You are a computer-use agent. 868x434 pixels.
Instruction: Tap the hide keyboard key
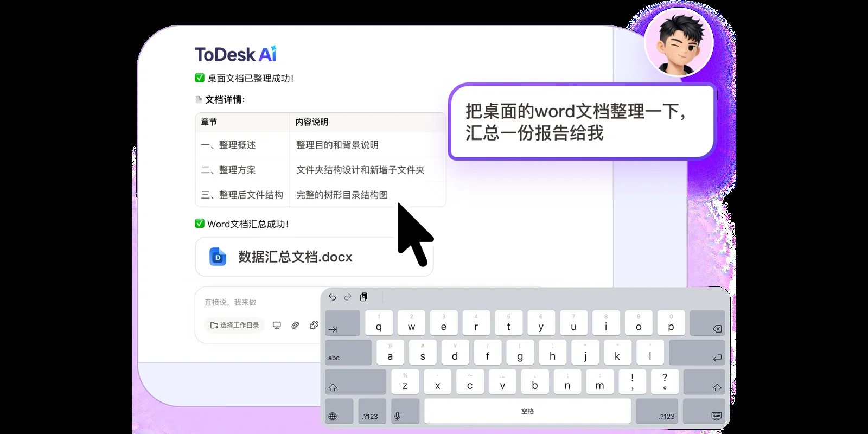[x=704, y=411]
